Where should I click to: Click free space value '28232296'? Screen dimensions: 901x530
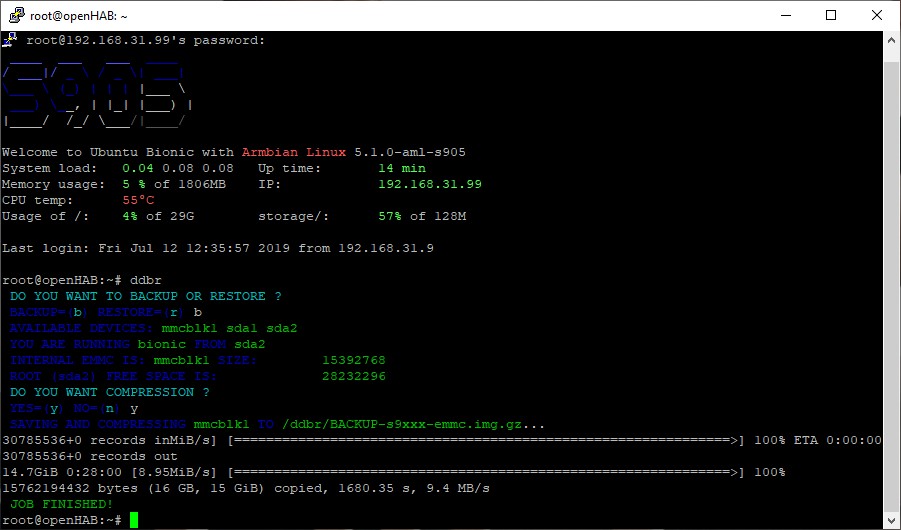pos(353,377)
